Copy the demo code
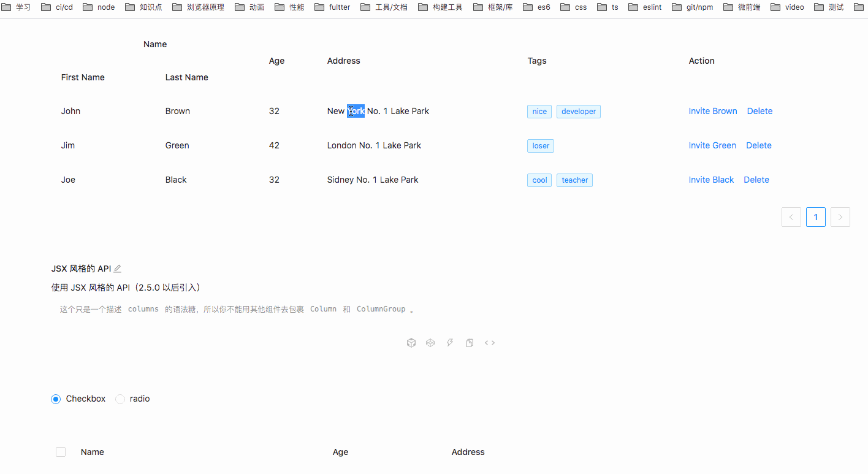The width and height of the screenshot is (868, 474). 470,343
